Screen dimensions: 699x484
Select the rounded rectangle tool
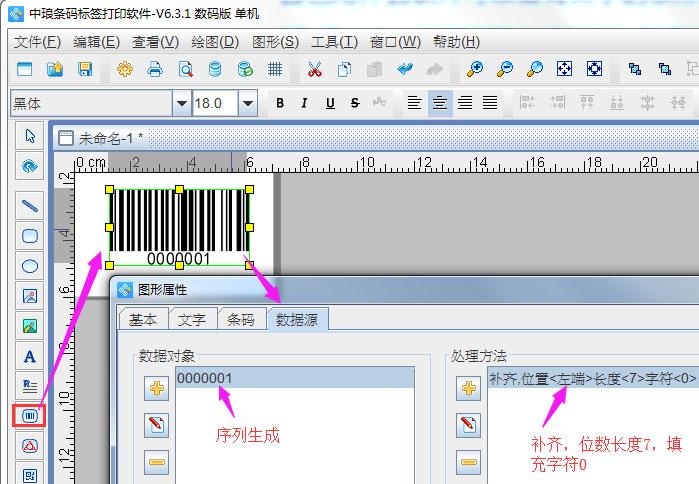coord(30,235)
